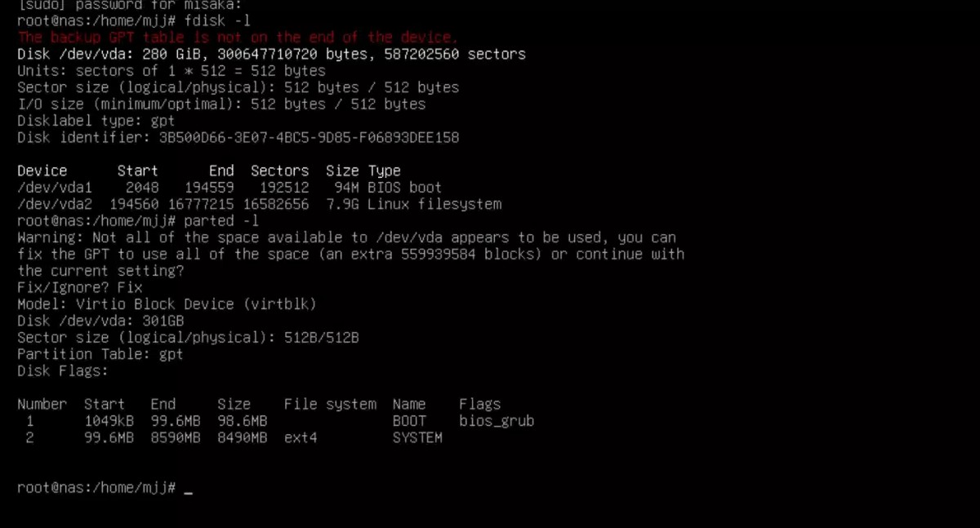Viewport: 980px width, 528px height.
Task: Click the 'SYSTEM' partition name
Action: pyautogui.click(x=417, y=437)
